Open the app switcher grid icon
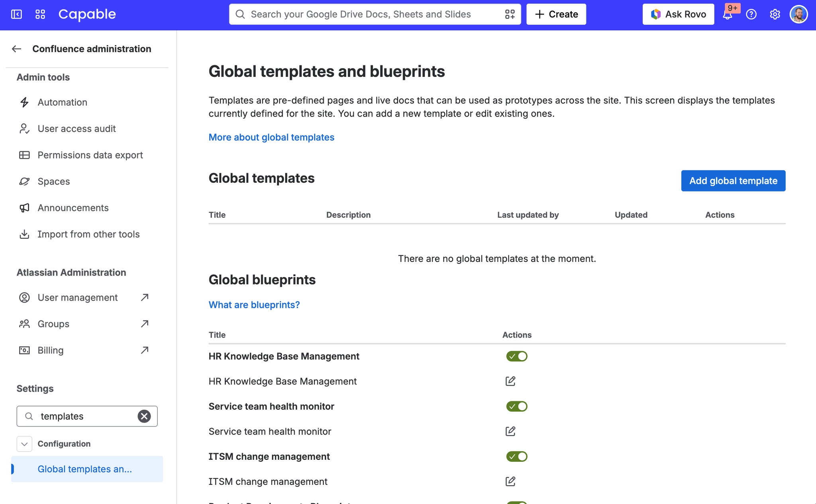The width and height of the screenshot is (816, 504). [x=40, y=14]
